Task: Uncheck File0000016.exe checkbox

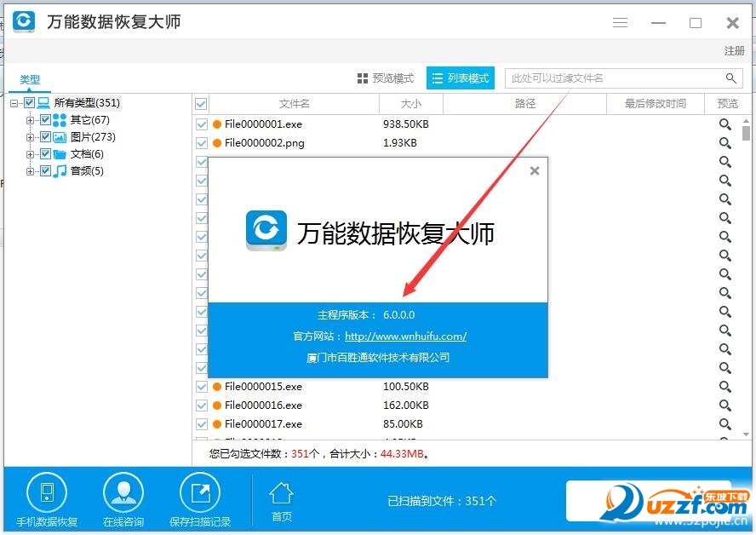Action: [202, 406]
